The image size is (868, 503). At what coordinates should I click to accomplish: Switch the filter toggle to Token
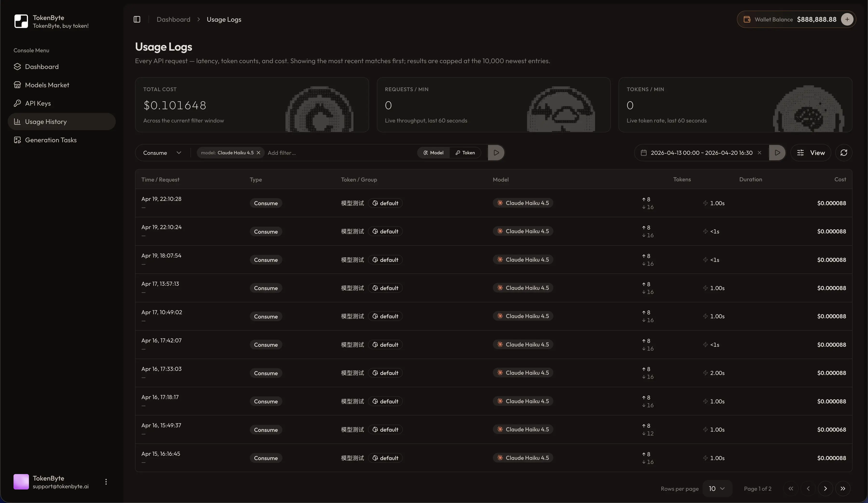click(465, 153)
